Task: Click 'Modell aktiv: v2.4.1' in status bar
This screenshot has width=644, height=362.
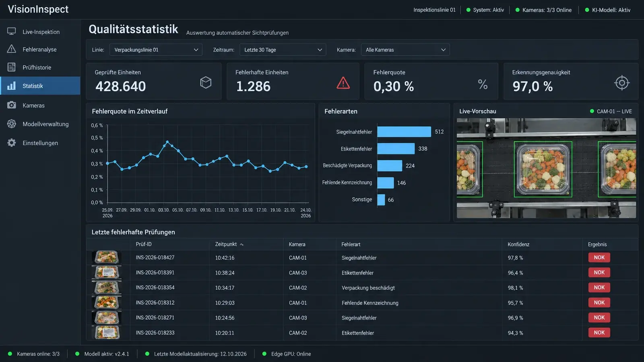Action: [x=102, y=354]
